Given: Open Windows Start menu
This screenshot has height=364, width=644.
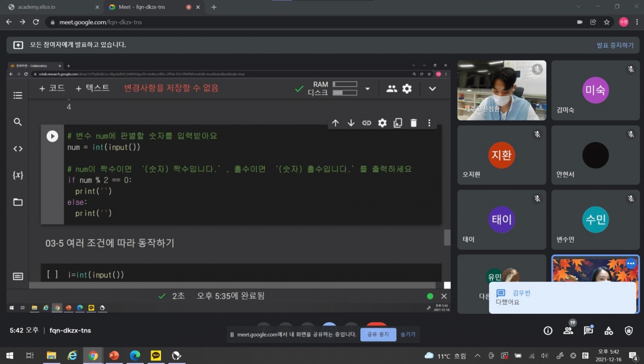Looking at the screenshot, I should (x=9, y=355).
